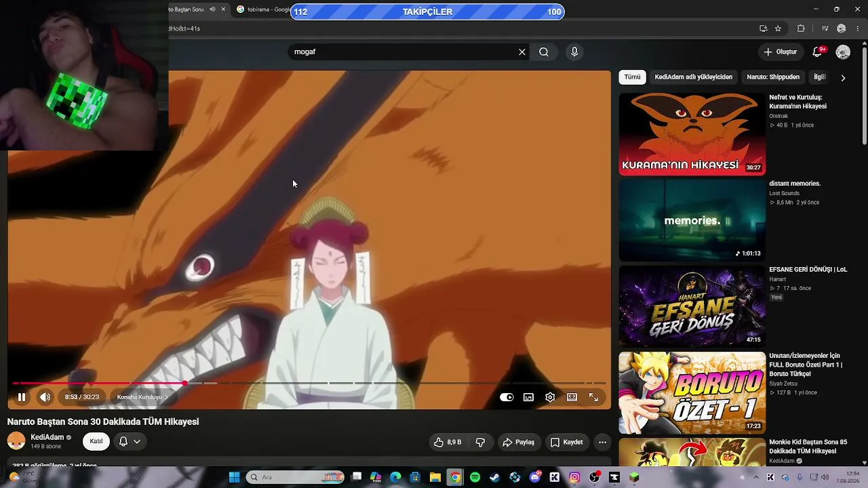Save the video with Kaydet
The image size is (868, 488).
click(566, 442)
